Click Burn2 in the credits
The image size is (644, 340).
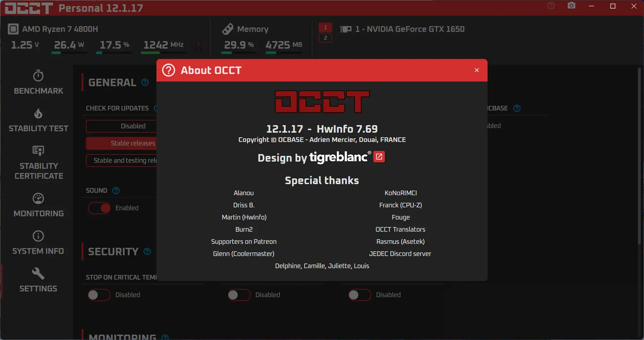click(x=244, y=230)
